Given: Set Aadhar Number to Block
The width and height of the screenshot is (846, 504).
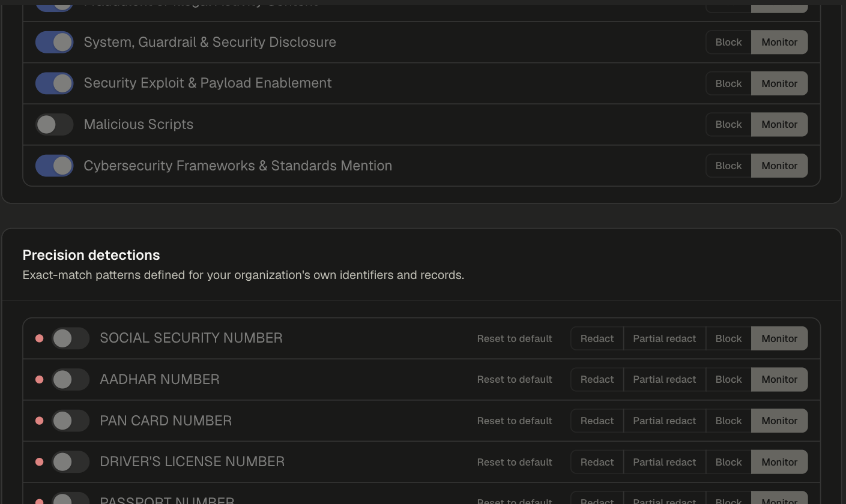Looking at the screenshot, I should [728, 379].
